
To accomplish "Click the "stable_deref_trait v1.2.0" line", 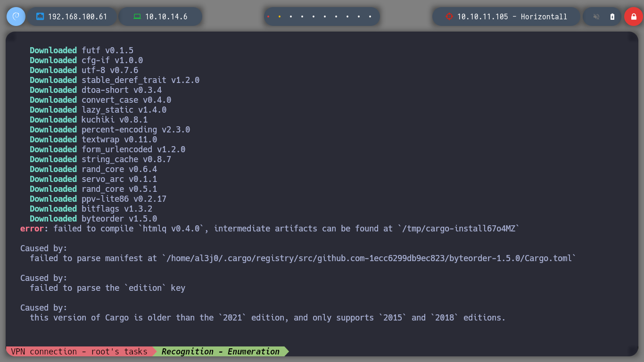I will tap(140, 80).
